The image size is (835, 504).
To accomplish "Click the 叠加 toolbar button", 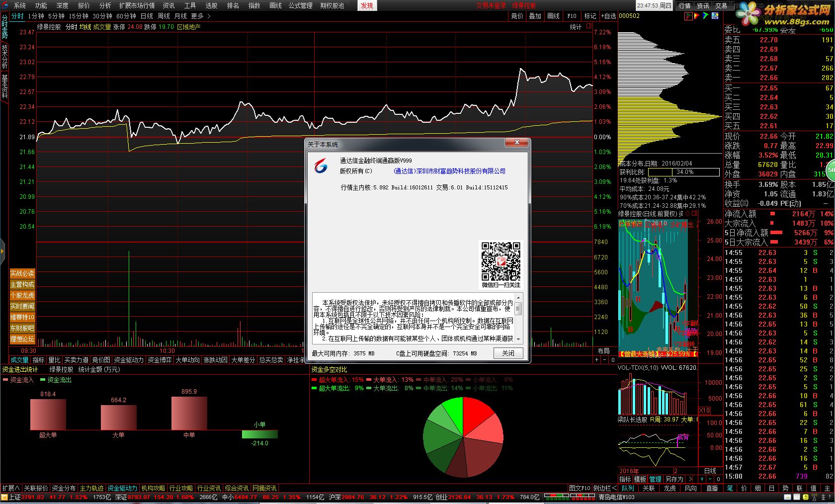I will click(x=535, y=16).
